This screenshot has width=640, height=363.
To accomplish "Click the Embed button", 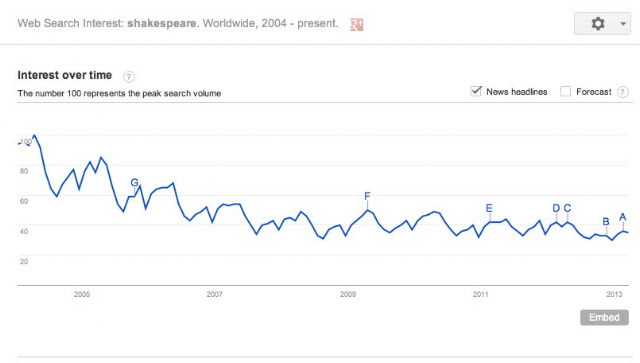I will point(604,317).
